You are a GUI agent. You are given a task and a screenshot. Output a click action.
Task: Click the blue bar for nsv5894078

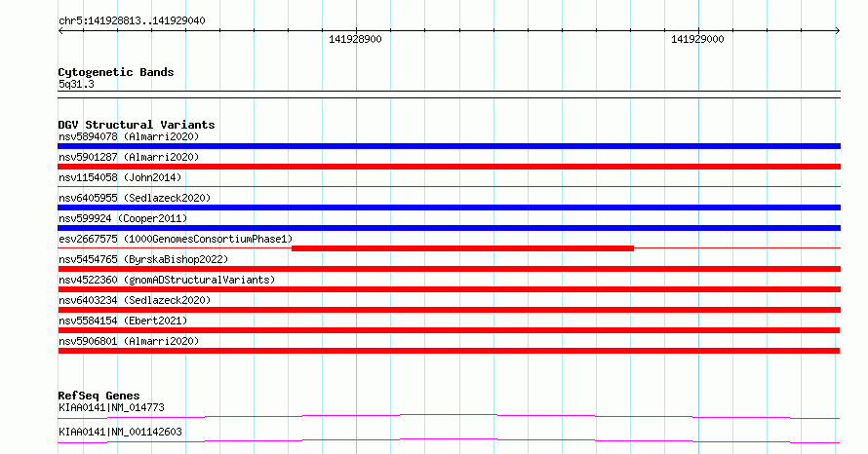point(449,146)
